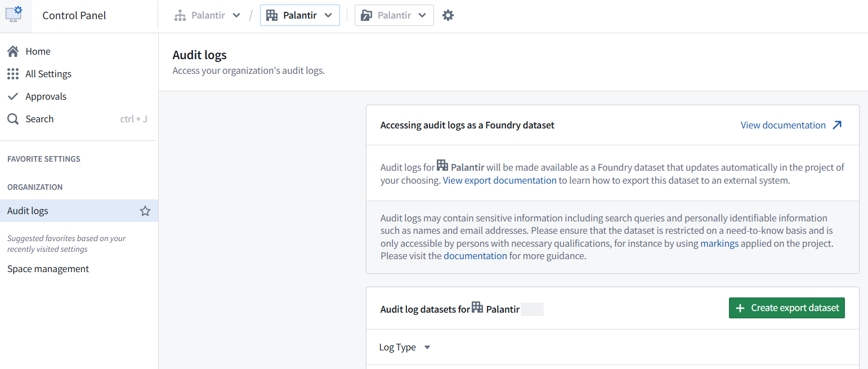Click the external link arrow beside View documentation
Viewport: 868px width, 369px height.
836,125
